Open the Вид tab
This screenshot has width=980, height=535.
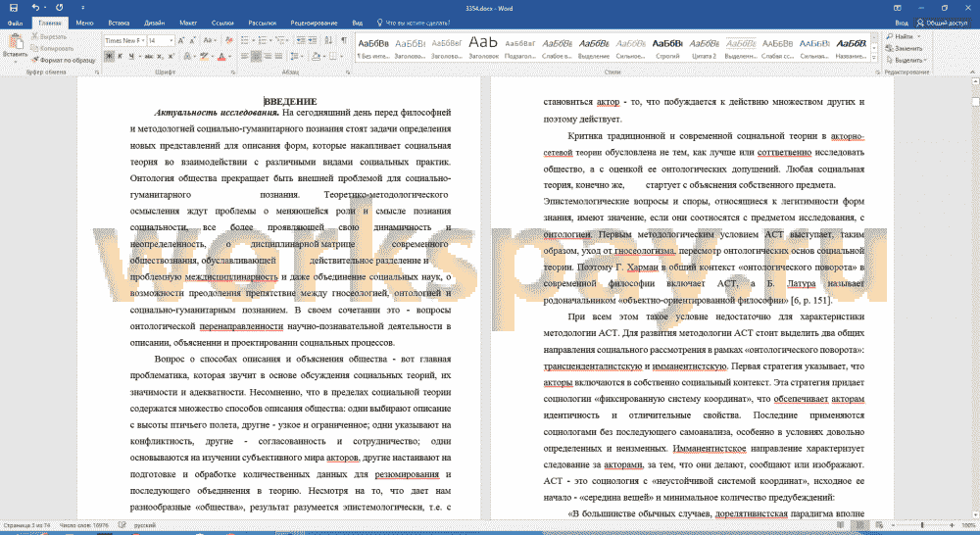(x=357, y=23)
